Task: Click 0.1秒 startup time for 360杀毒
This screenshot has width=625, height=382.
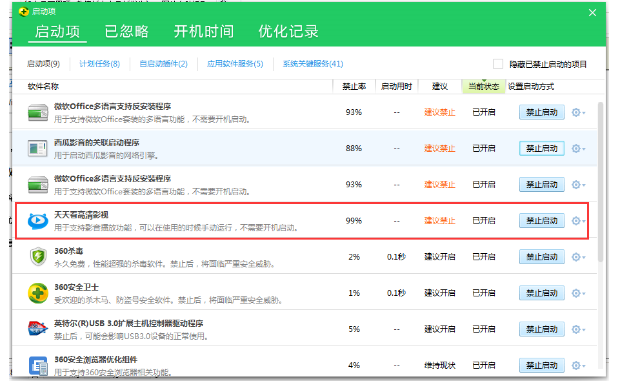Action: 396,257
